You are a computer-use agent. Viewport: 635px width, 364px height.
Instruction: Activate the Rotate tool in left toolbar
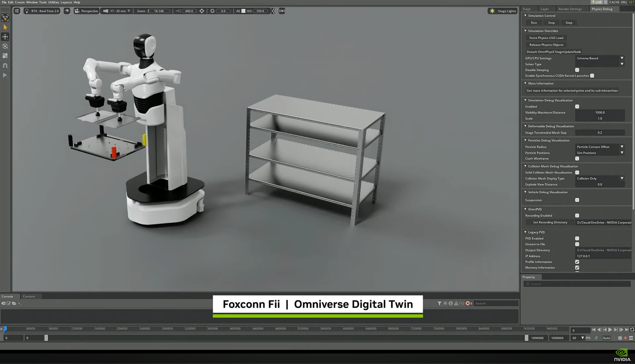pos(5,46)
